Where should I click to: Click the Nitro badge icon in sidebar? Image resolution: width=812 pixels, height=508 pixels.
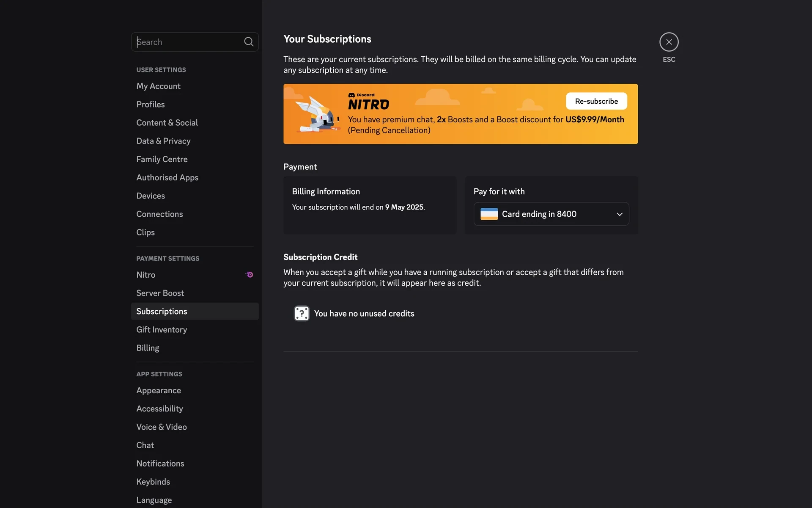(x=250, y=275)
